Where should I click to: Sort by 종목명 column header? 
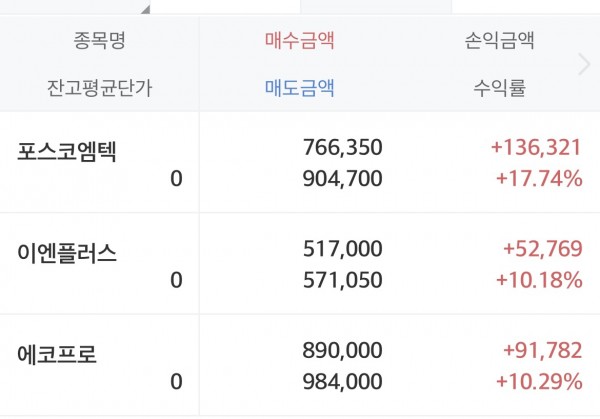point(99,41)
